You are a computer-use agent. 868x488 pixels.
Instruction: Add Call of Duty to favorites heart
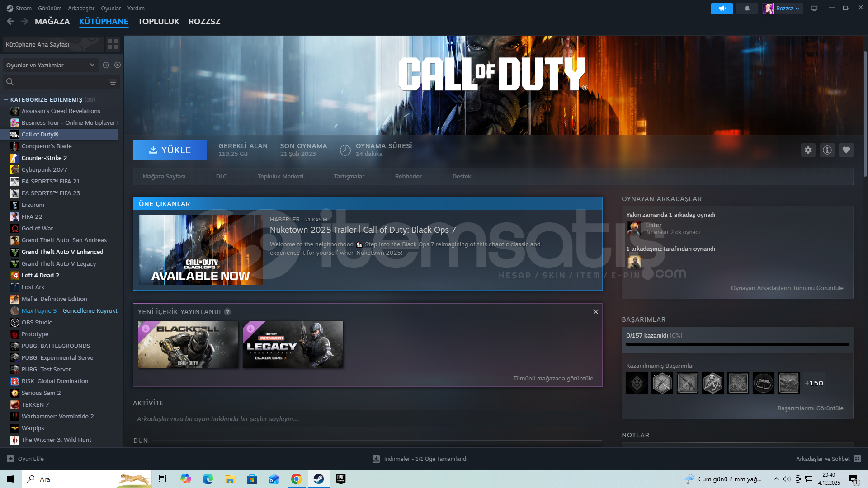846,150
